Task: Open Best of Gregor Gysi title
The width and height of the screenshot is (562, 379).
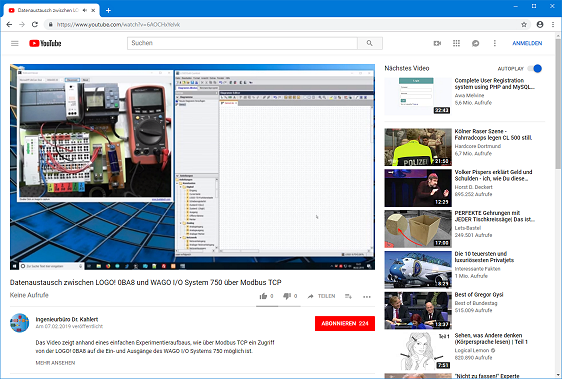Action: (479, 295)
